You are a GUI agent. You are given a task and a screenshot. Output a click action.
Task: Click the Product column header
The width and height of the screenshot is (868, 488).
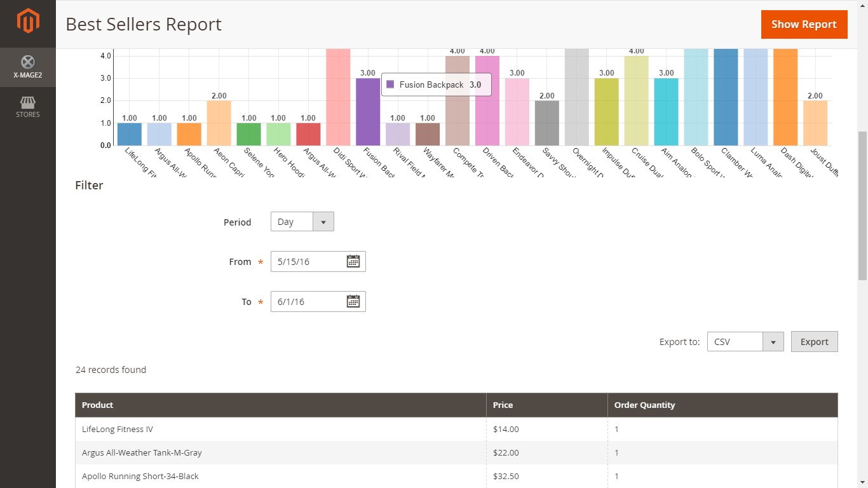coord(281,405)
